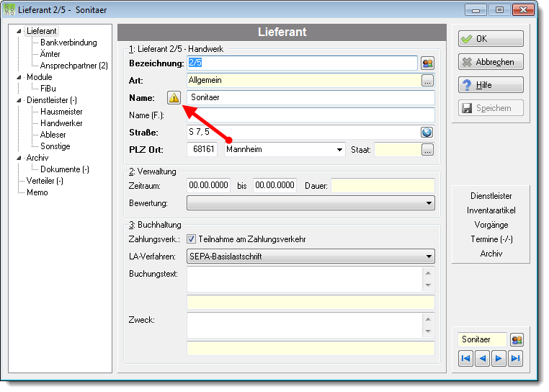Collapse the Archiv tree node
This screenshot has width=549, height=392.
click(x=19, y=158)
